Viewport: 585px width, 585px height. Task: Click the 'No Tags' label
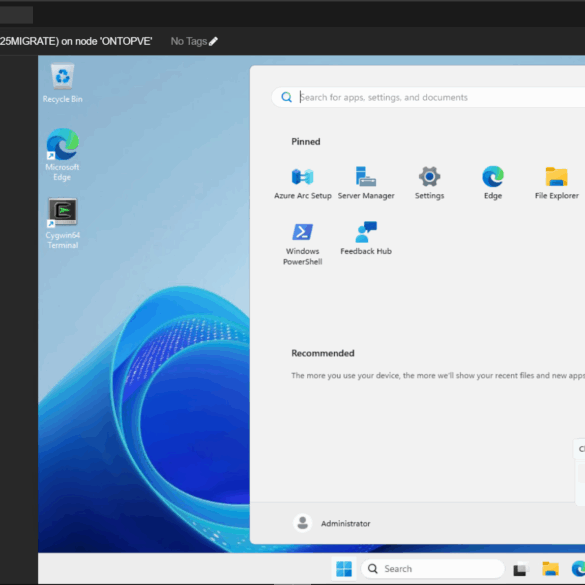click(x=188, y=41)
